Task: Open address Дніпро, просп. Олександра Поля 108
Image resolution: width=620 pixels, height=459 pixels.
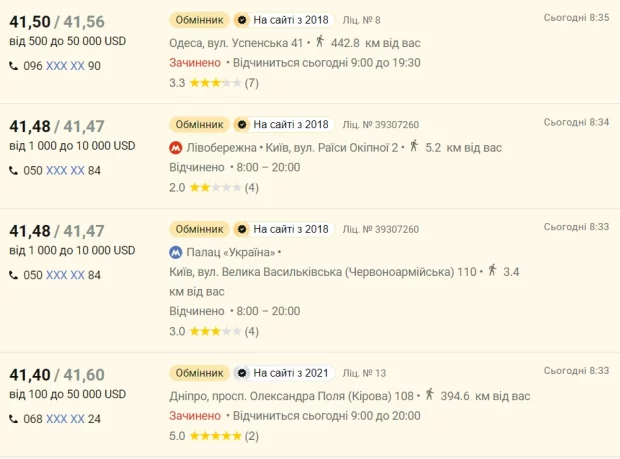Action: 291,396
